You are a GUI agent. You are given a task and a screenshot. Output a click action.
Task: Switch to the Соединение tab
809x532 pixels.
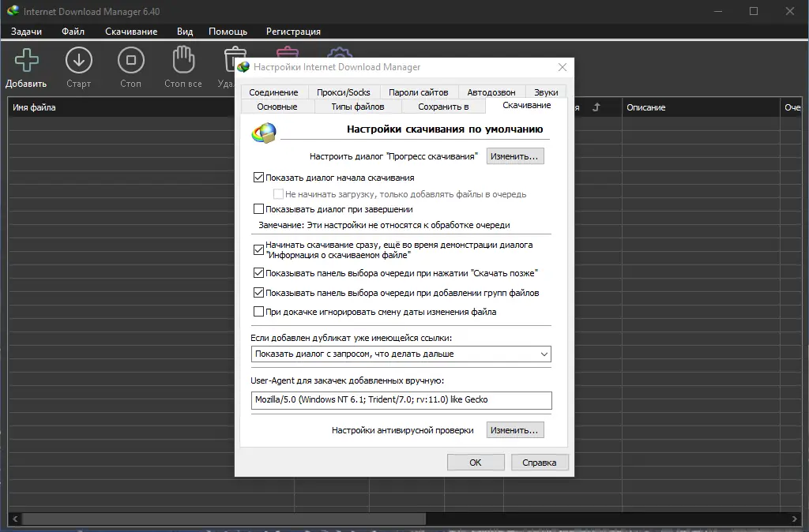click(x=273, y=92)
